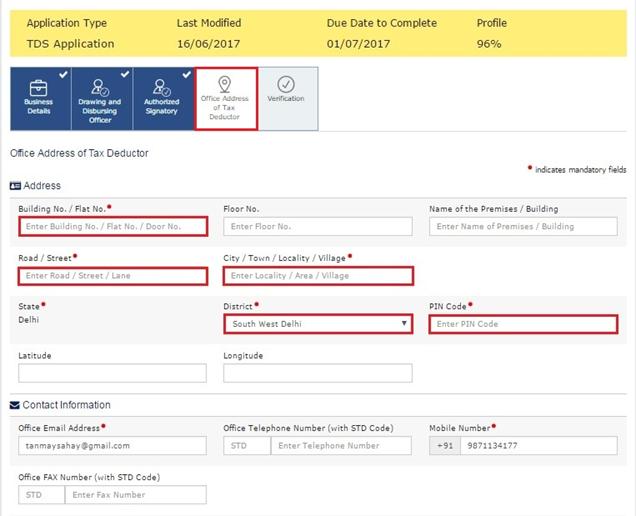Click the circled checkmark Verification icon
The width and height of the screenshot is (636, 516).
286,84
